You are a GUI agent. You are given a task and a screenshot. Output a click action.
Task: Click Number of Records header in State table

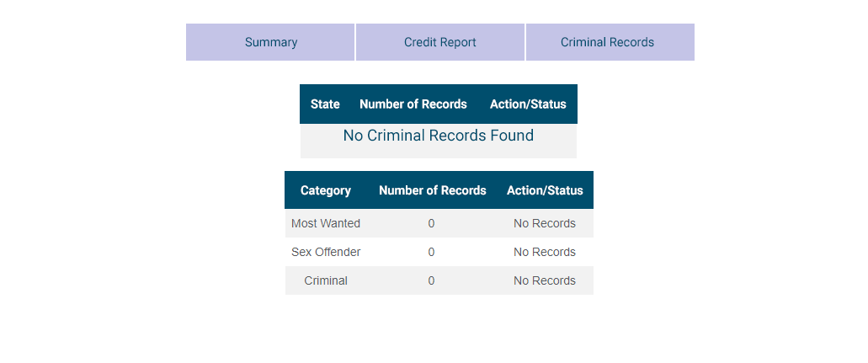click(x=413, y=104)
